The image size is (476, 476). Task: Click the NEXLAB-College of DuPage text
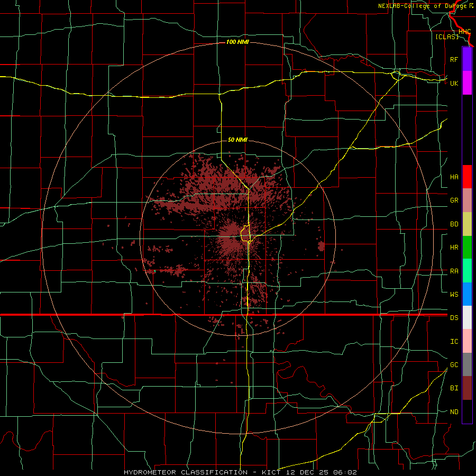pyautogui.click(x=422, y=6)
